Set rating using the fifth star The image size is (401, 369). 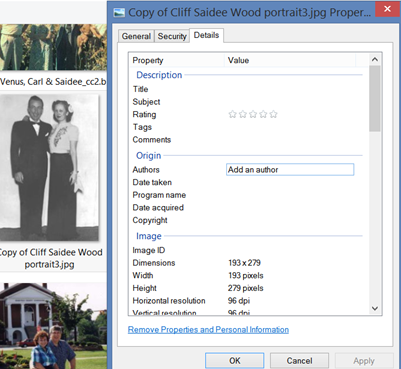pos(273,115)
